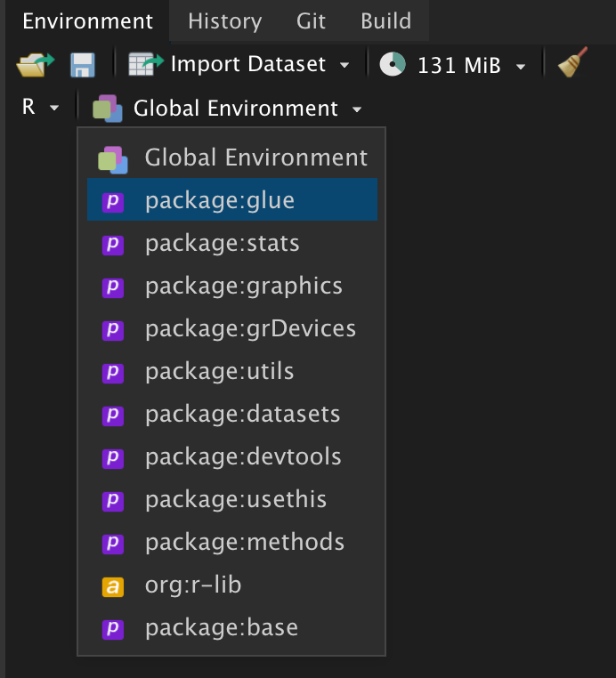
Task: Click the purple icon beside package:graphics
Action: tap(113, 287)
